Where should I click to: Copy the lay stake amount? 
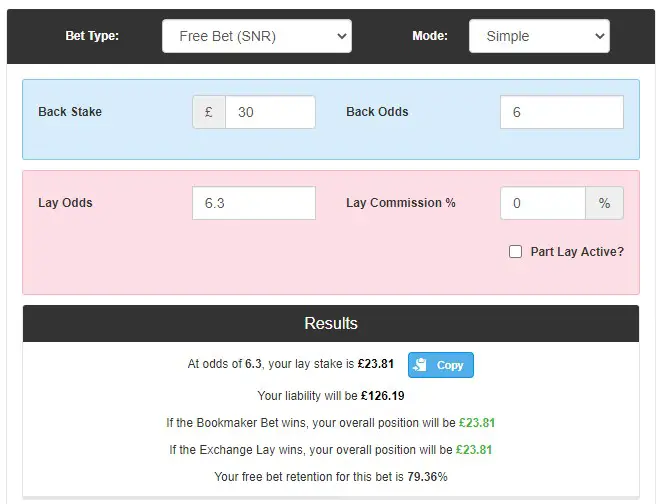pyautogui.click(x=441, y=365)
